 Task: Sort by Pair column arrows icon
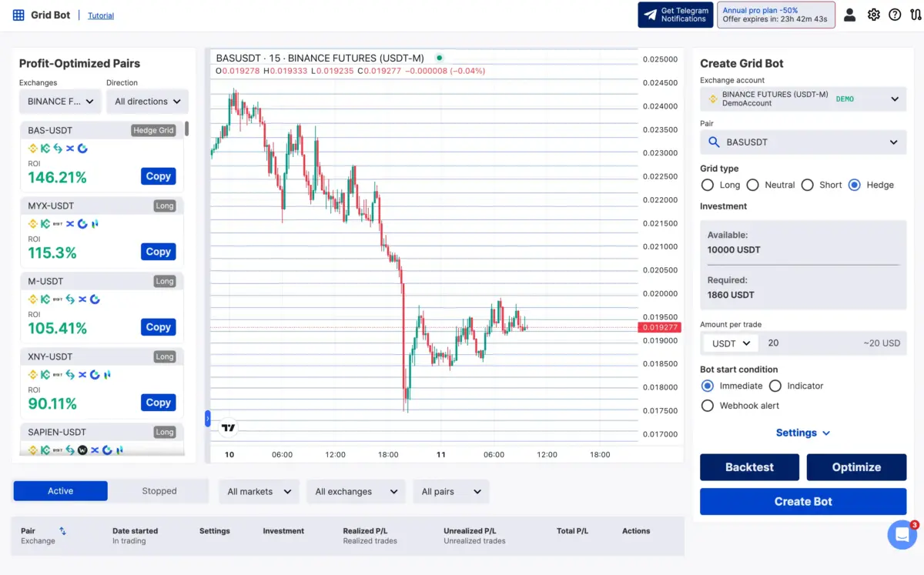click(x=62, y=531)
